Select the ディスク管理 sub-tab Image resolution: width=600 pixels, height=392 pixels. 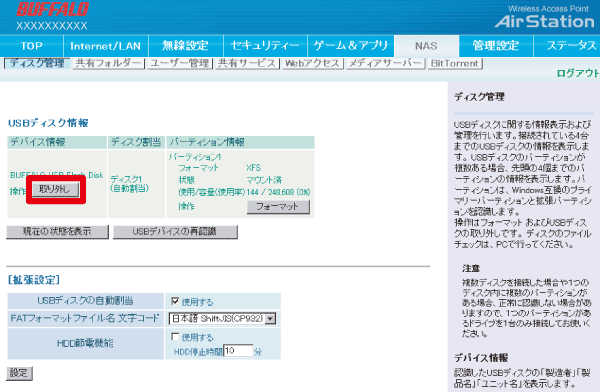(x=37, y=64)
